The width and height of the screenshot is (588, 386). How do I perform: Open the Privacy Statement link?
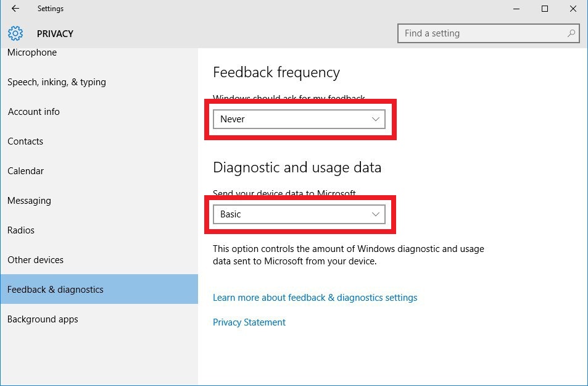[x=249, y=322]
